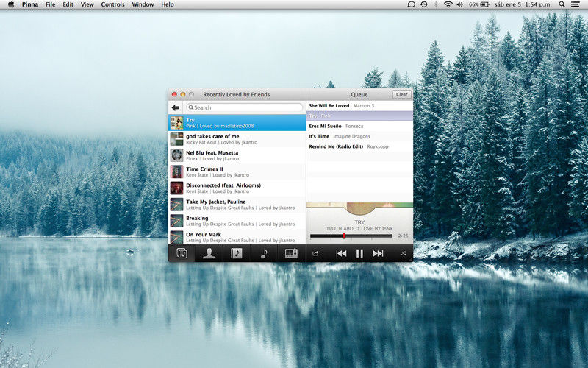
Task: Open the Pinna application menu
Action: (30, 4)
